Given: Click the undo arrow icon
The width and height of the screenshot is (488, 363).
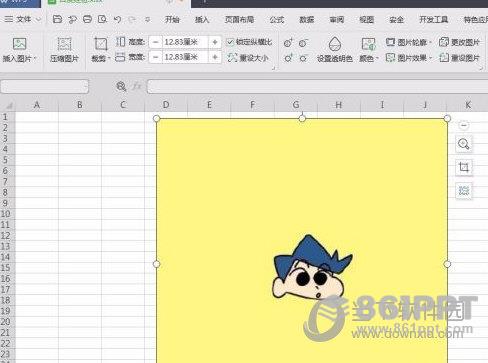Looking at the screenshot, I should pyautogui.click(x=117, y=19).
